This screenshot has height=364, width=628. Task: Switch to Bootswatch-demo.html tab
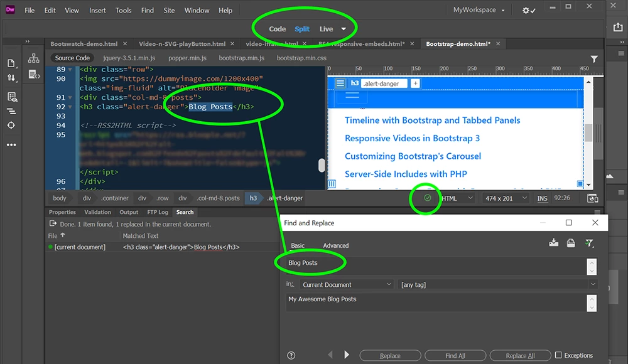84,44
